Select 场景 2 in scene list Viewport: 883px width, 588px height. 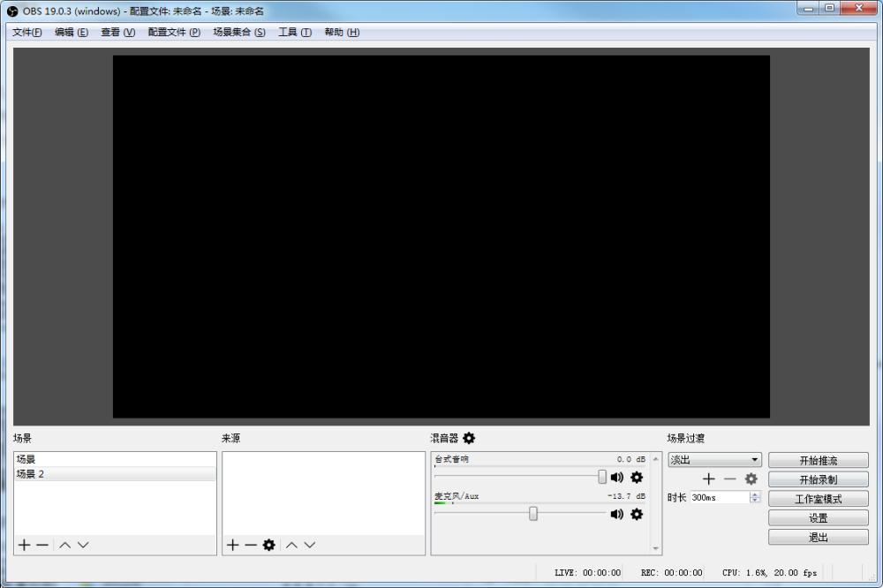(115, 473)
